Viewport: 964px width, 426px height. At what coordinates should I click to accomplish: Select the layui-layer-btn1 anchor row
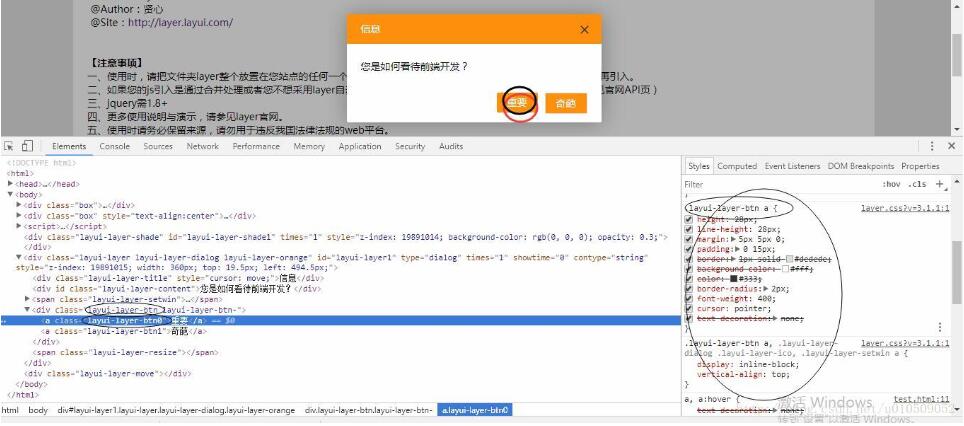coord(340,331)
